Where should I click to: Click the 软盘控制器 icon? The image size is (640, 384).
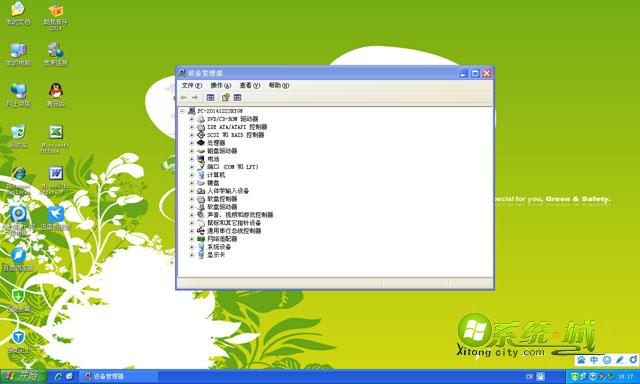pyautogui.click(x=201, y=199)
